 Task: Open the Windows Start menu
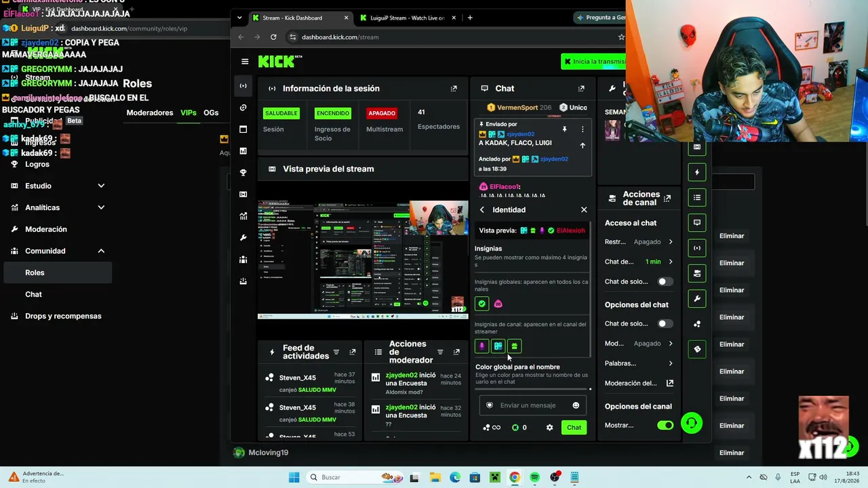pyautogui.click(x=294, y=477)
